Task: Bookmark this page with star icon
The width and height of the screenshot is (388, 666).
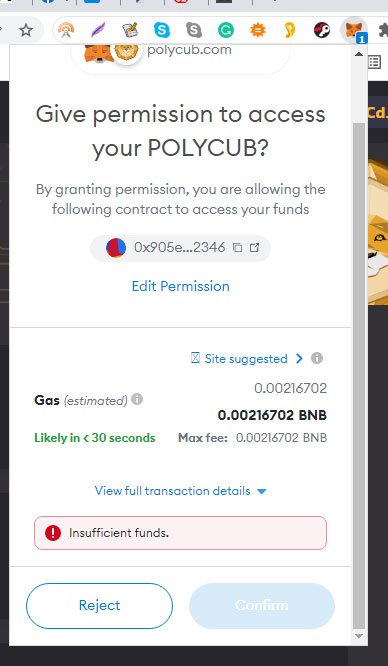Action: (x=26, y=30)
